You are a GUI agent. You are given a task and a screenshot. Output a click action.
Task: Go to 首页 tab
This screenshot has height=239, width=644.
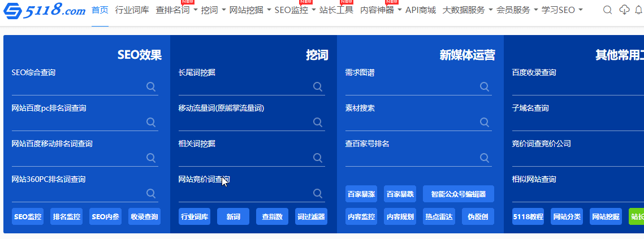[100, 10]
